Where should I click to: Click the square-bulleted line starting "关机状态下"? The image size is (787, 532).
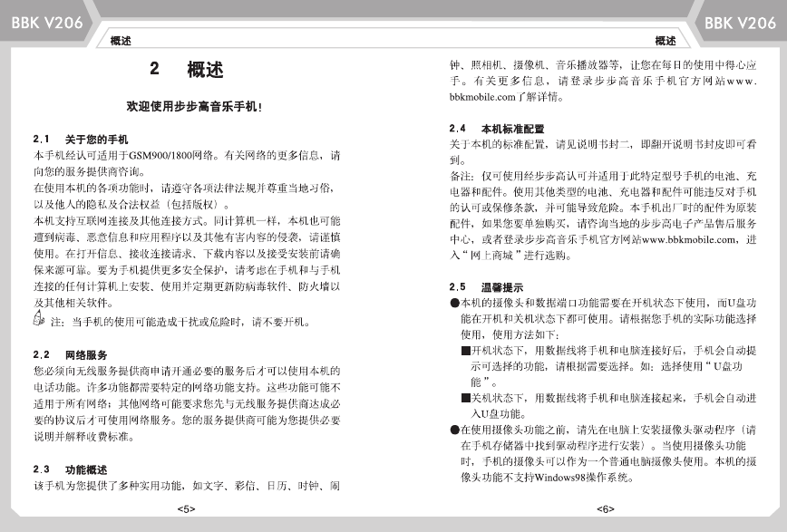click(608, 399)
